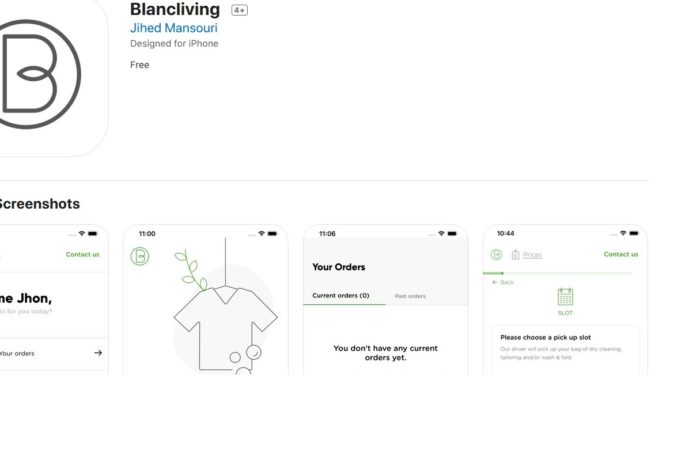The width and height of the screenshot is (700, 450).
Task: Open the Prices link
Action: point(532,255)
